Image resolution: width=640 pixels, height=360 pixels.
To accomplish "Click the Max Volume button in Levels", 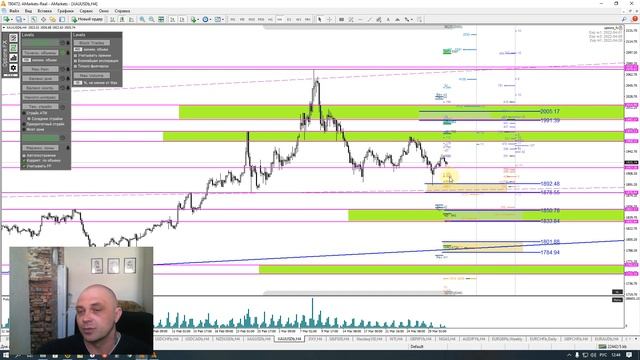I will (x=92, y=76).
